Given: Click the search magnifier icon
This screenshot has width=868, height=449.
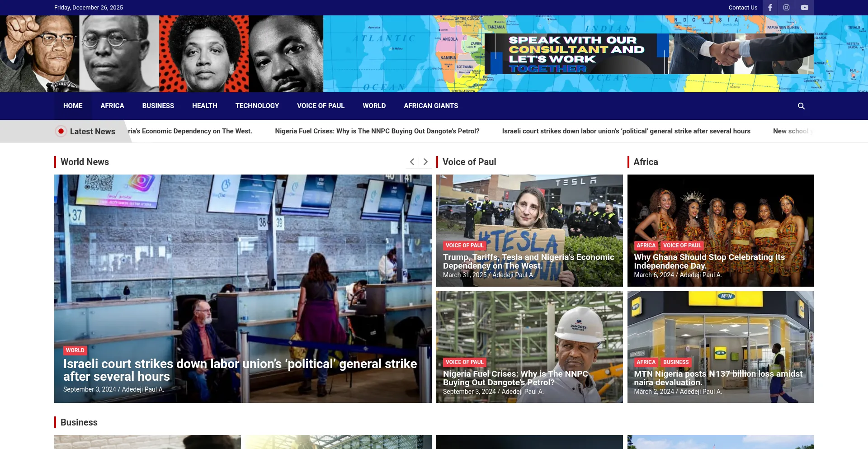Looking at the screenshot, I should (x=801, y=106).
